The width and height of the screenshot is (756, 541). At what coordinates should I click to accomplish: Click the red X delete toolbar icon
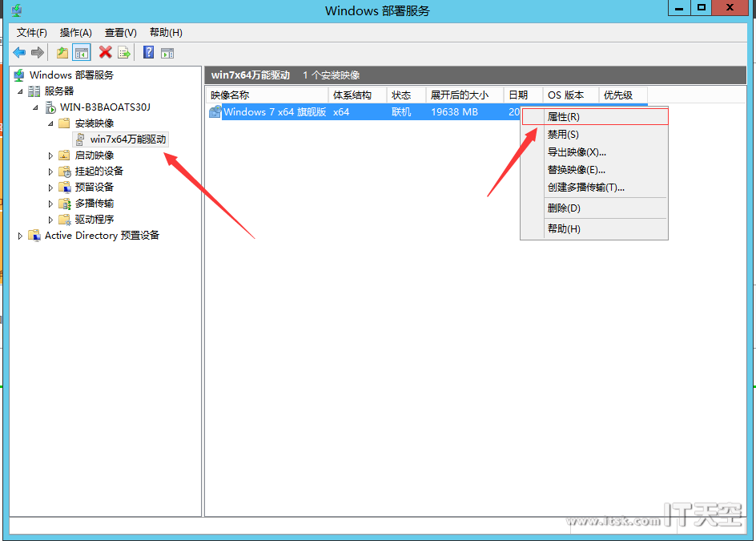(x=105, y=53)
